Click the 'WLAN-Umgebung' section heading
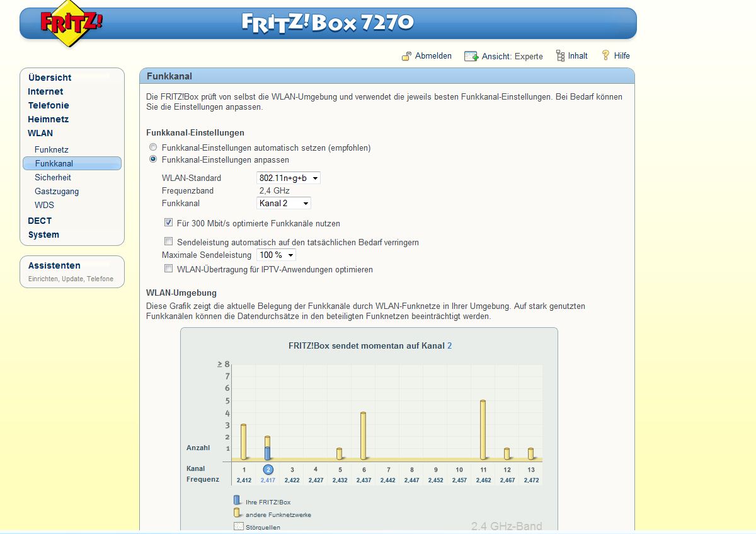The width and height of the screenshot is (756, 534). [181, 293]
